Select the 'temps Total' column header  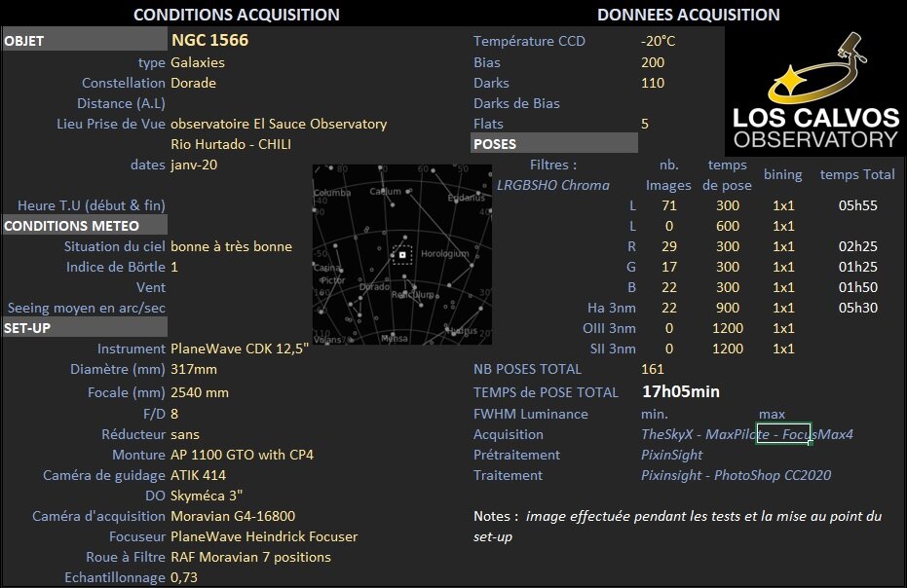[857, 174]
